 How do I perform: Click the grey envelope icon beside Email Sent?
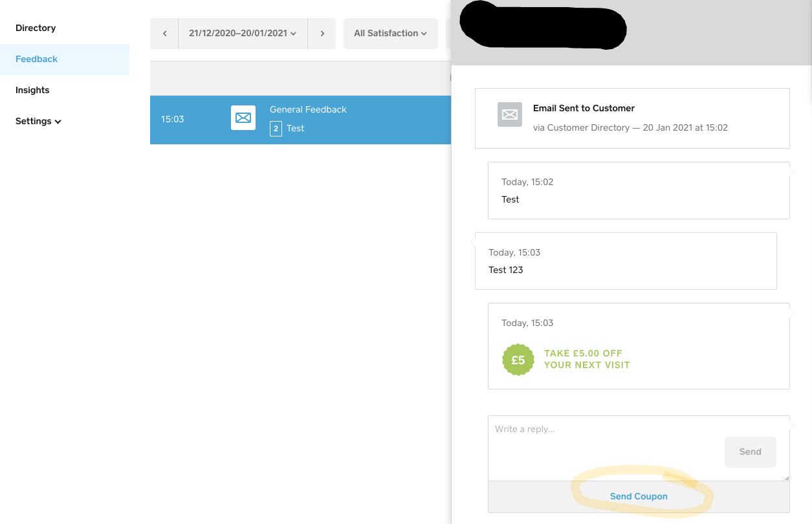pos(510,115)
